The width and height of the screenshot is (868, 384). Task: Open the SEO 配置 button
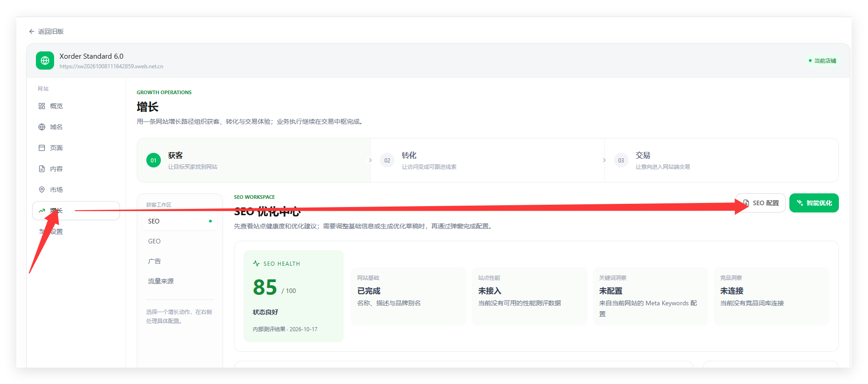click(761, 203)
